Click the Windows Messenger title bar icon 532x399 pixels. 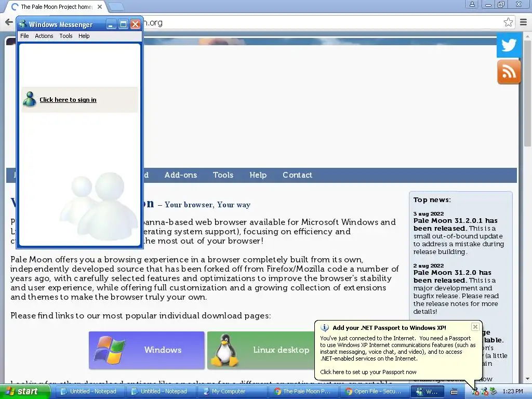point(23,24)
